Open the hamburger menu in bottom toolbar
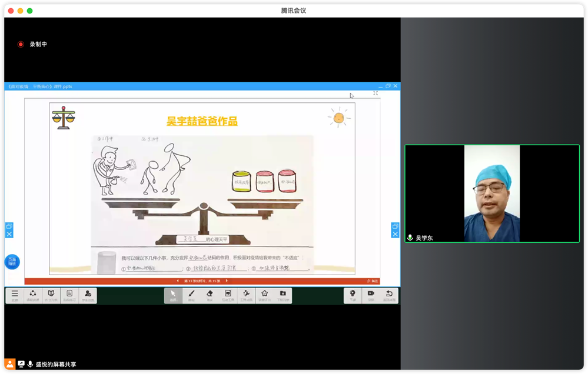 tap(15, 295)
